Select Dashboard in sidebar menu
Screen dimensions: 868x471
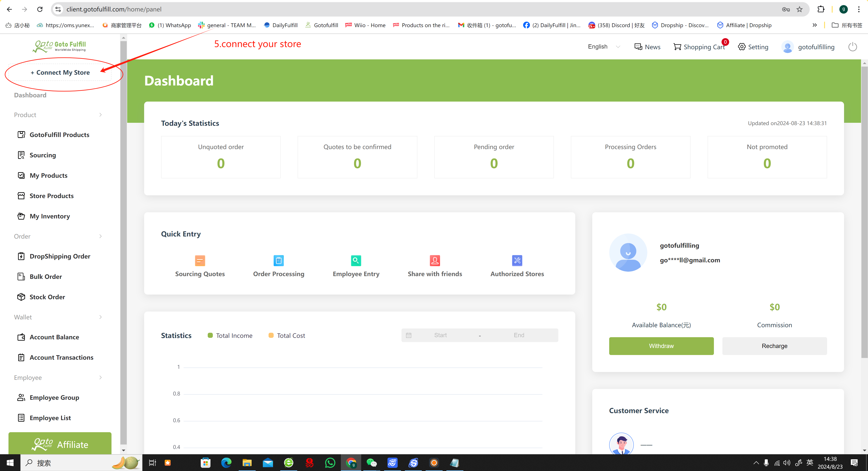tap(30, 95)
